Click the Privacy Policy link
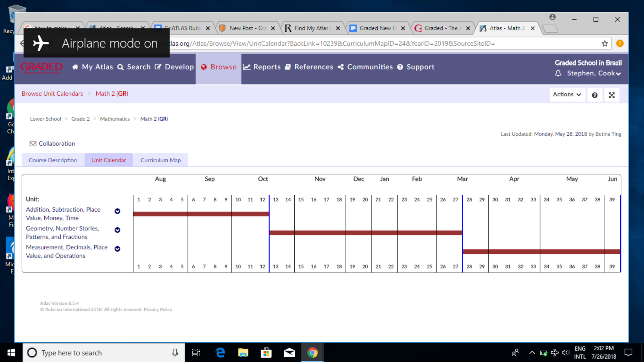Image resolution: width=644 pixels, height=362 pixels. click(x=158, y=309)
